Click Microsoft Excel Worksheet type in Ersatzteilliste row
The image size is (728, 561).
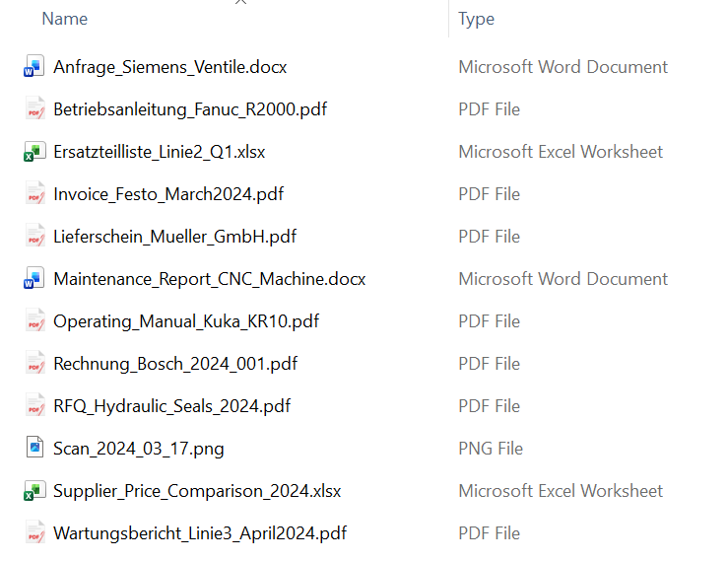pyautogui.click(x=561, y=152)
